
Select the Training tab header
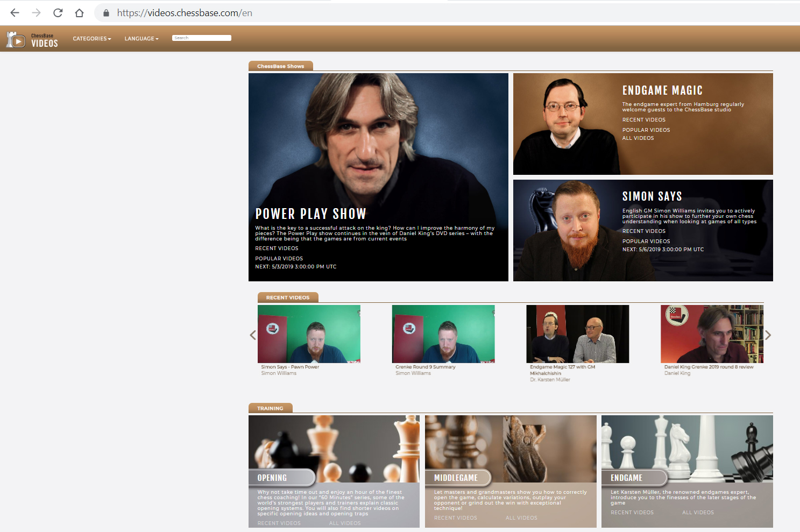(x=270, y=408)
